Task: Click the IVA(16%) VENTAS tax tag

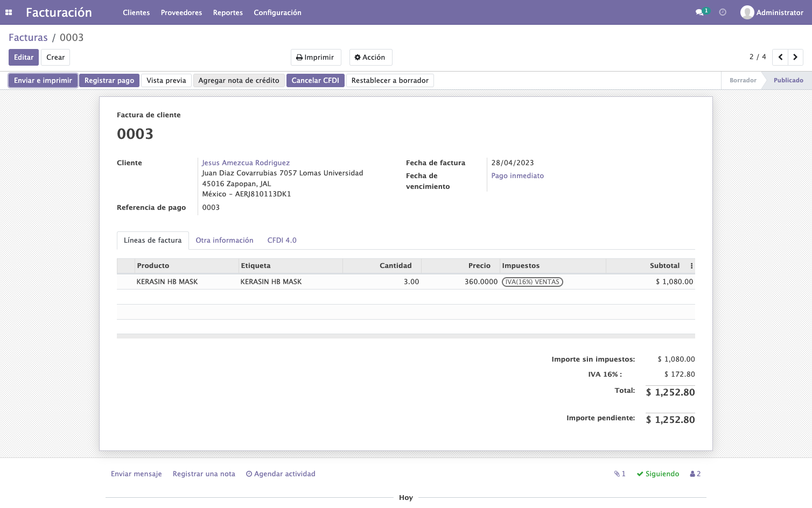Action: coord(533,282)
